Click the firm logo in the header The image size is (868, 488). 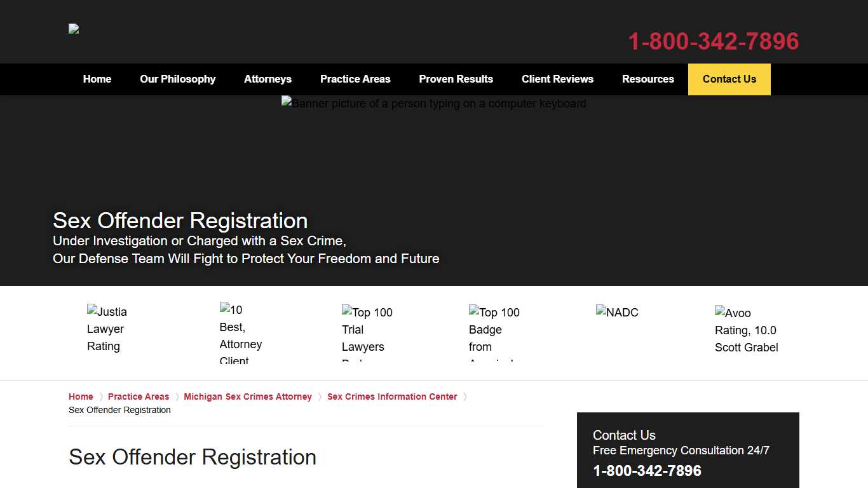[x=73, y=29]
